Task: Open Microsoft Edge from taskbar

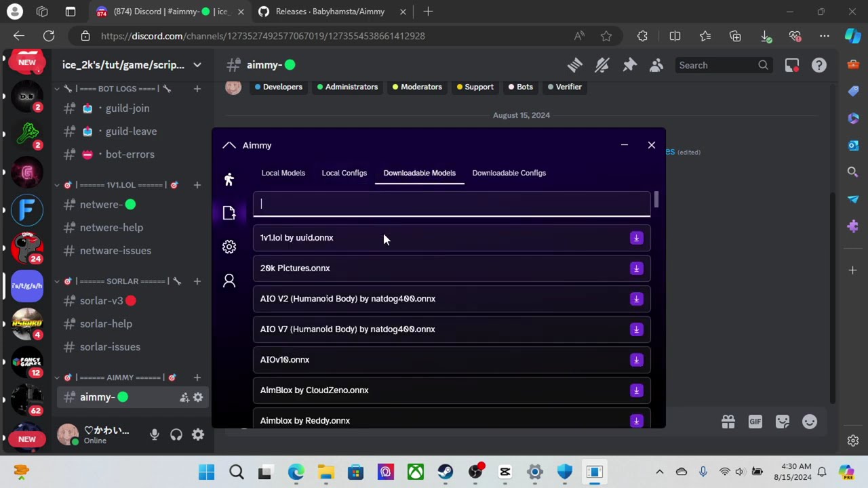Action: 296,472
